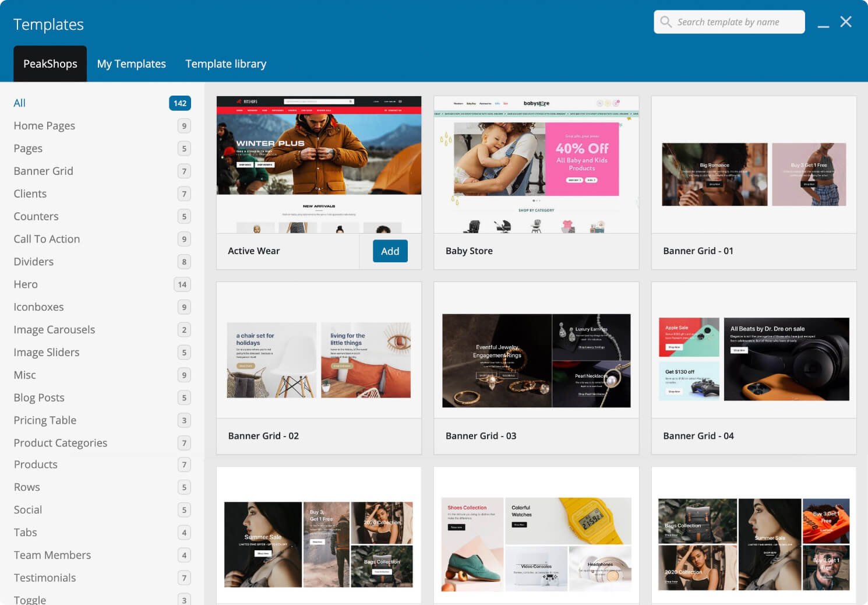Switch to the PeakShops tab
868x605 pixels.
(50, 64)
